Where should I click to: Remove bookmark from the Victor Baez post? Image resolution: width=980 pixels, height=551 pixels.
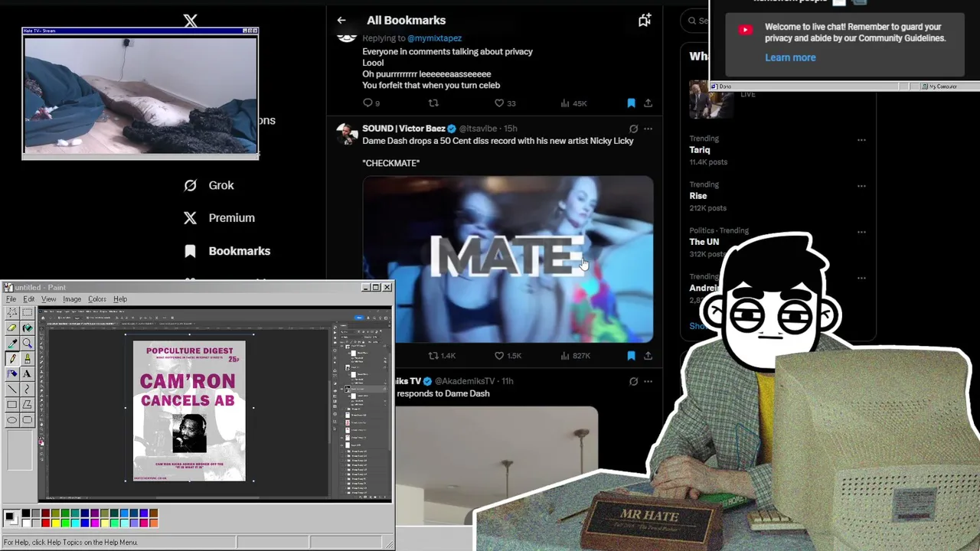click(x=631, y=355)
